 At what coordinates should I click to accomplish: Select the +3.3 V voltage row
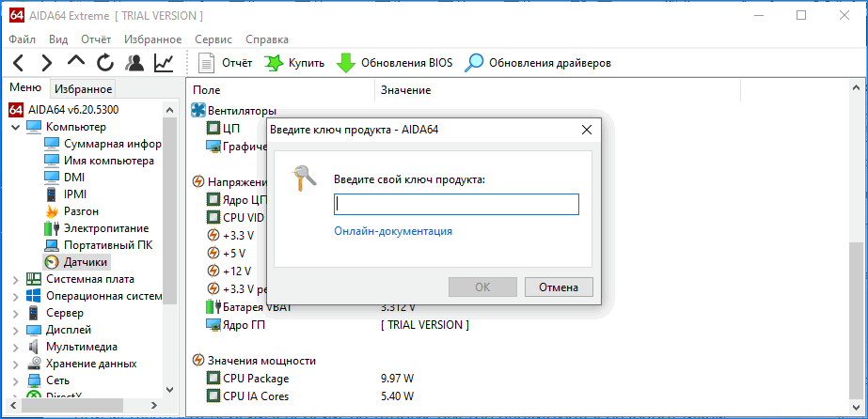click(x=230, y=236)
